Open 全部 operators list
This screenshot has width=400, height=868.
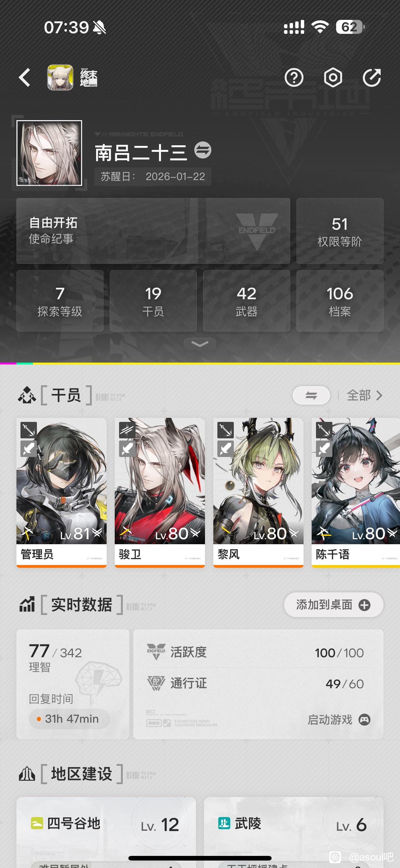pyautogui.click(x=365, y=395)
